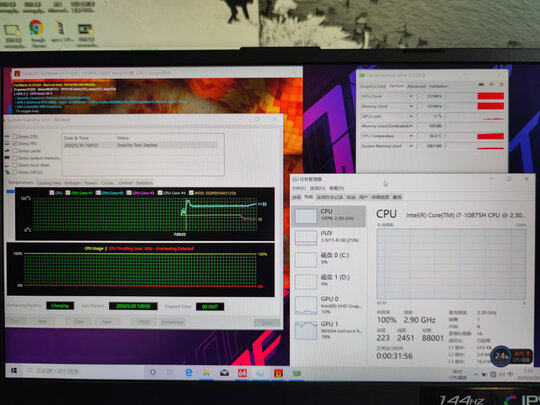Toggle the CPU Core #3 graph checkbox
The width and height of the screenshot is (540, 405).
(x=129, y=193)
